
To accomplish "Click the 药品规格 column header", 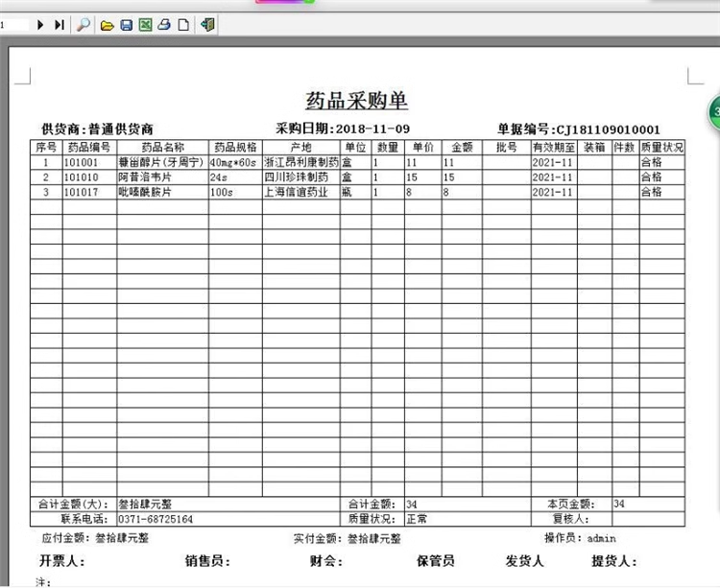I will point(235,147).
